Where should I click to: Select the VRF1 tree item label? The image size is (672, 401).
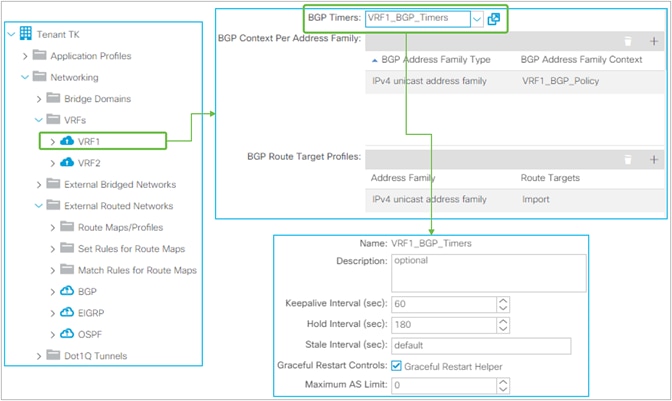pyautogui.click(x=89, y=141)
